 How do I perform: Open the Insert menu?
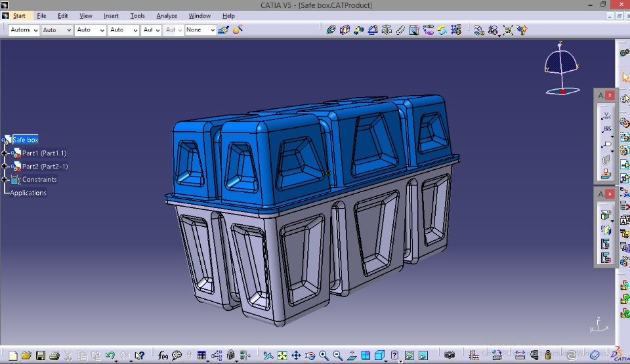point(111,16)
